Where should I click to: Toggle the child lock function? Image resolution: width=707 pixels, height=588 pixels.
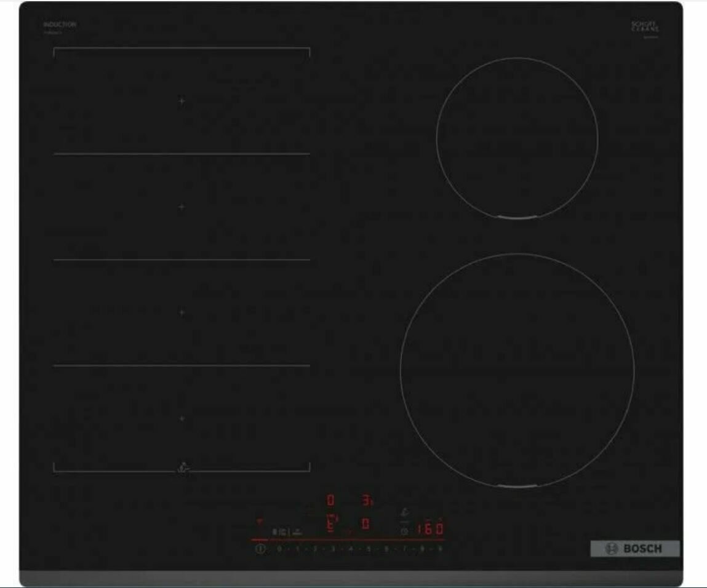click(x=283, y=531)
